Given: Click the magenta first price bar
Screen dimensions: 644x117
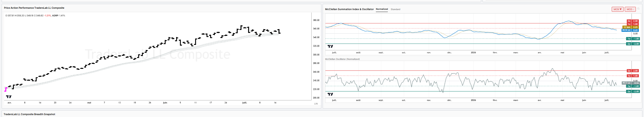Looking at the screenshot, I should [x=6, y=89].
